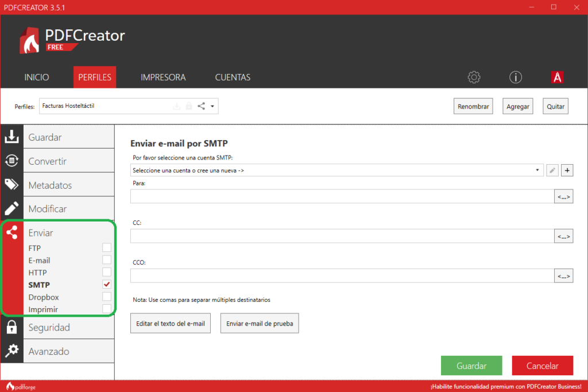Click the Seguridad padlock sidebar icon

click(x=11, y=327)
